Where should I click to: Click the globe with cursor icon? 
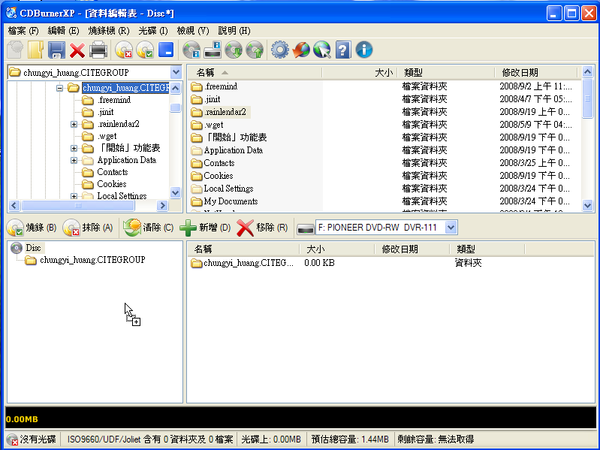point(322,50)
